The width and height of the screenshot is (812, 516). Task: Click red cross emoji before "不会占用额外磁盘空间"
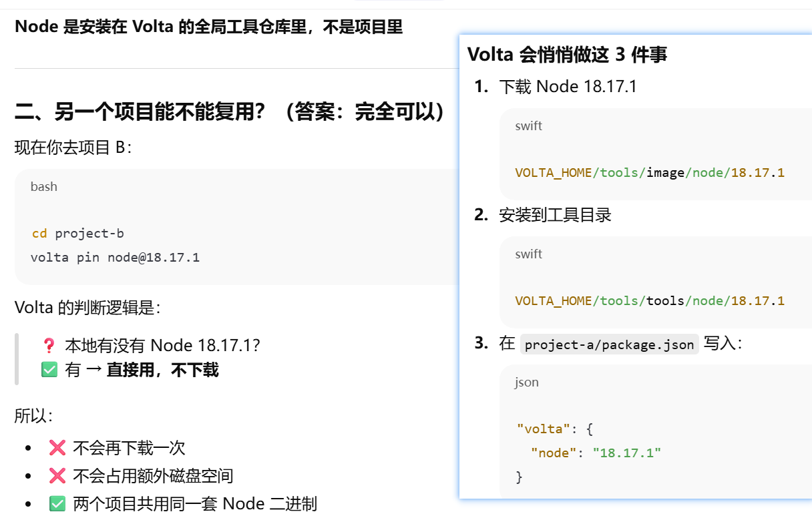coord(57,476)
